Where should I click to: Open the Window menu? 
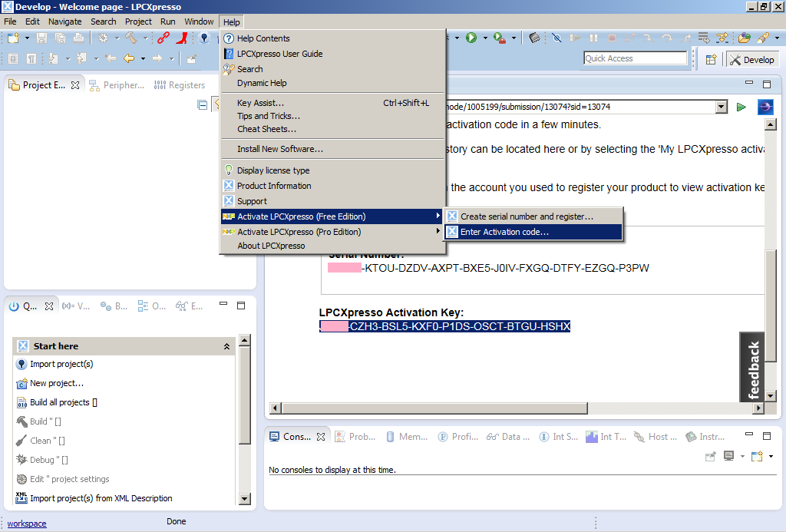click(199, 21)
